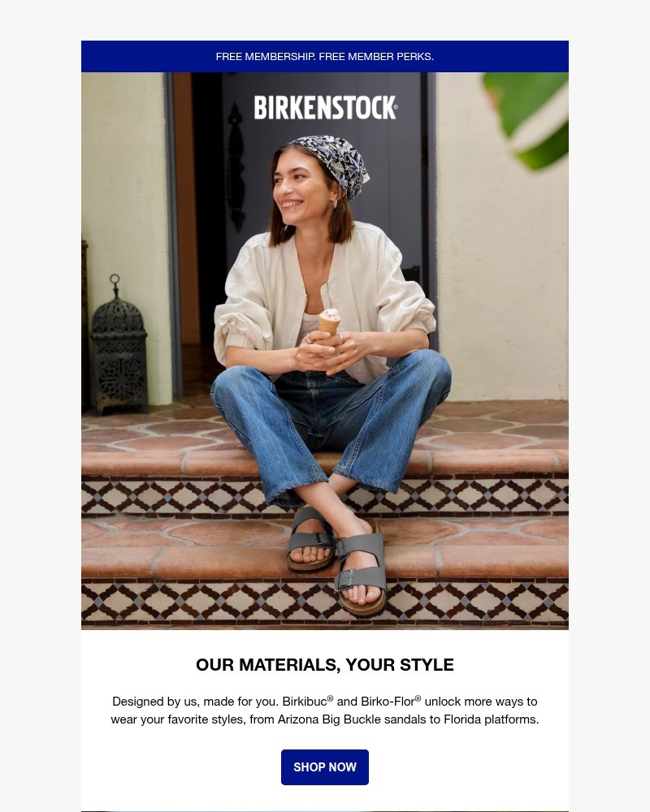
Task: Click the SHOP NOW button
Action: [324, 767]
